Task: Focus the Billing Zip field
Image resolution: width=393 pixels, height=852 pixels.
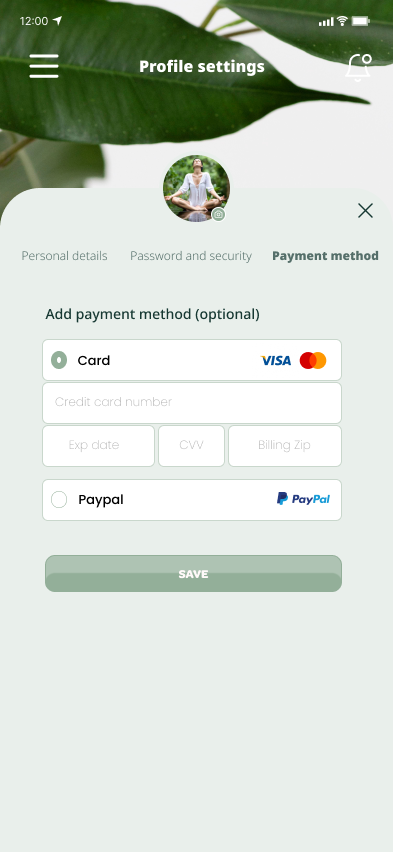Action: coord(285,446)
